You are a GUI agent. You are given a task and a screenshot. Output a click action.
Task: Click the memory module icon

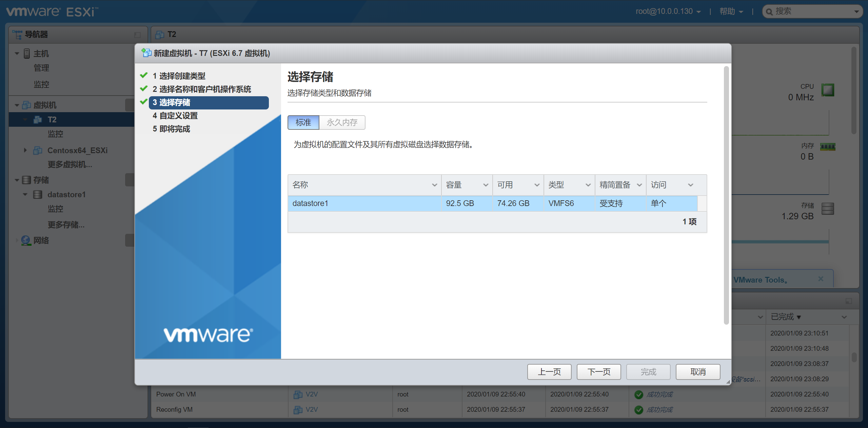click(828, 147)
